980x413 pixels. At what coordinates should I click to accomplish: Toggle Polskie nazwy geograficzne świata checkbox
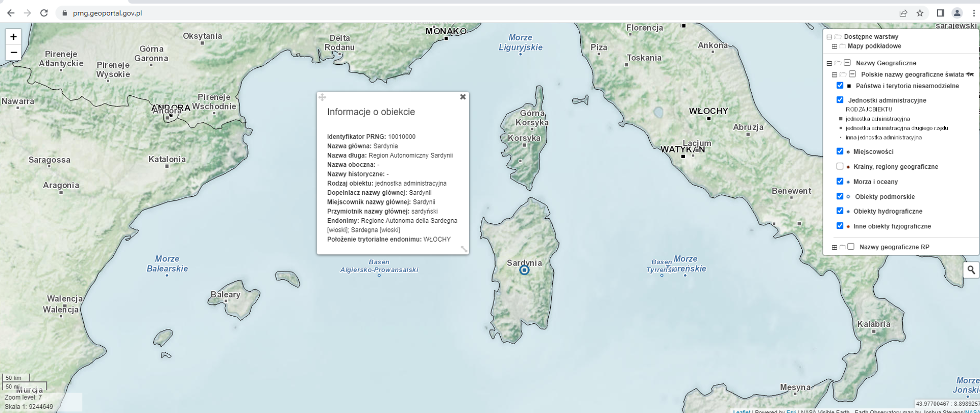tap(852, 74)
